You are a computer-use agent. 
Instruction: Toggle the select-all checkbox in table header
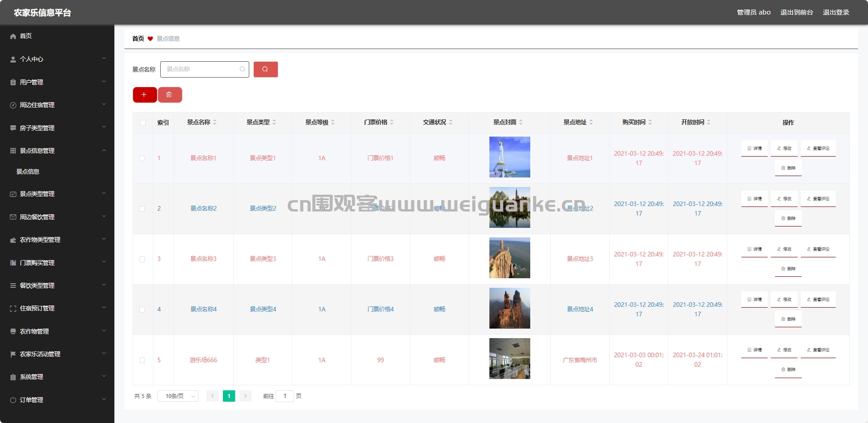(x=143, y=123)
